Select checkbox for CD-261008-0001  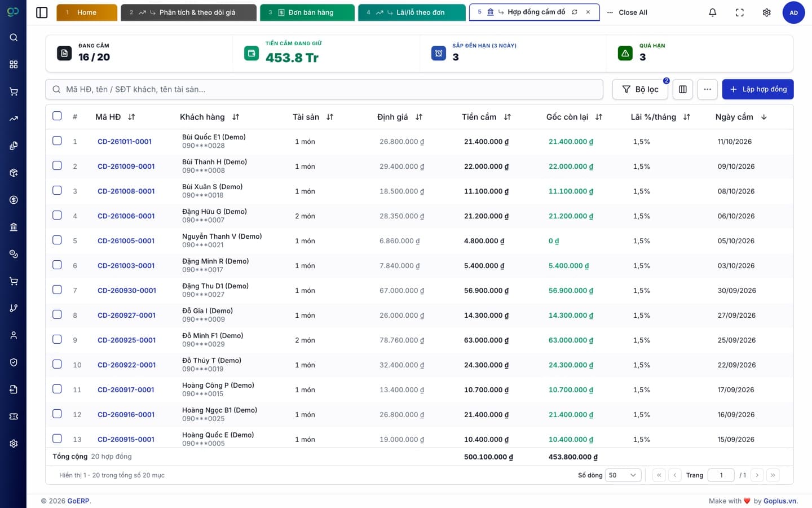pyautogui.click(x=57, y=190)
